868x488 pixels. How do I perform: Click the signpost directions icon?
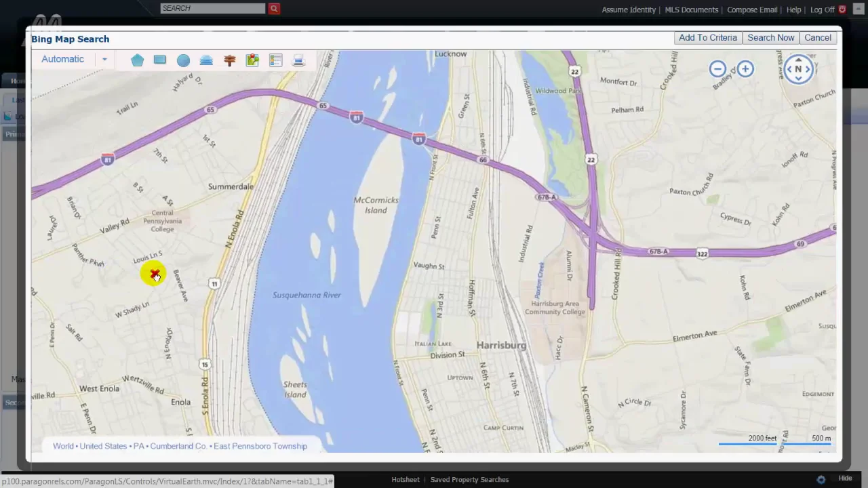tap(229, 60)
